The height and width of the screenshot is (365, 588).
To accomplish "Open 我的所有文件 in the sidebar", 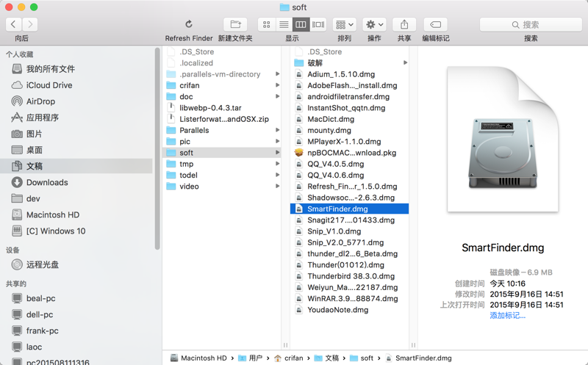I will (x=77, y=69).
